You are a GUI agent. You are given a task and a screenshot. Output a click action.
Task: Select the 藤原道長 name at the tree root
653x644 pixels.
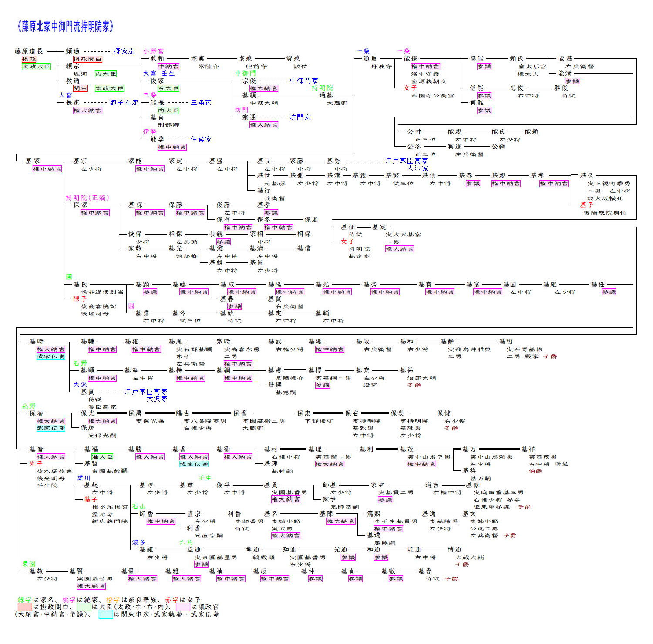(29, 51)
